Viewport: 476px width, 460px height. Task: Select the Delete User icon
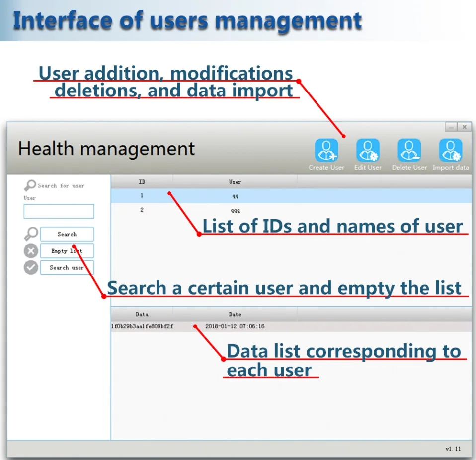(x=409, y=150)
